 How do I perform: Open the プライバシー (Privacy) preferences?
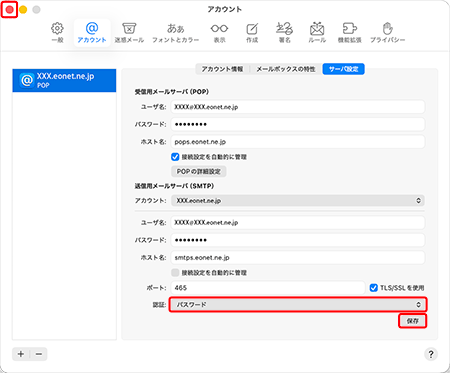pyautogui.click(x=388, y=33)
